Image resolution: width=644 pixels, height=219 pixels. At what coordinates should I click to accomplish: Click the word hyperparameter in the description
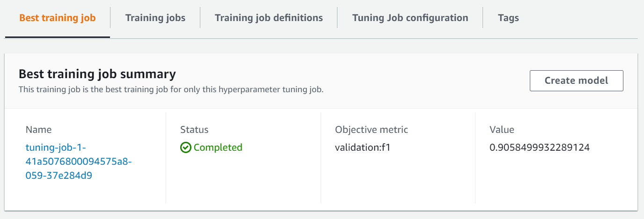pos(248,89)
